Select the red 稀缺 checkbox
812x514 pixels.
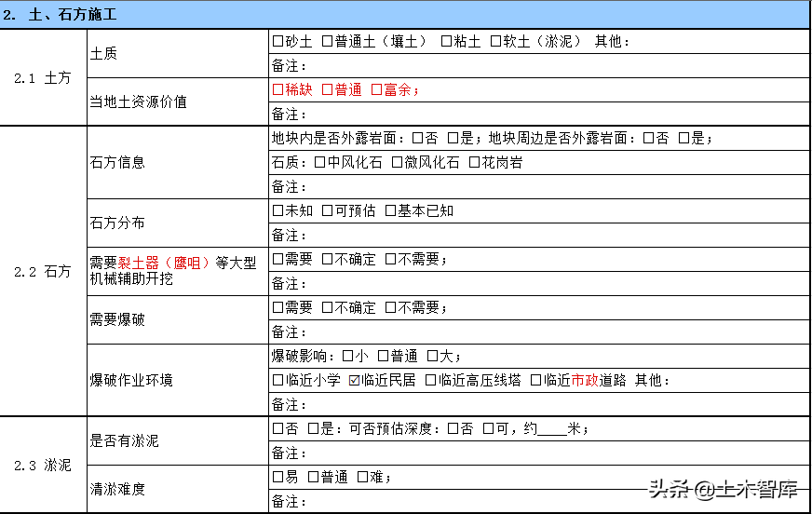pyautogui.click(x=277, y=90)
